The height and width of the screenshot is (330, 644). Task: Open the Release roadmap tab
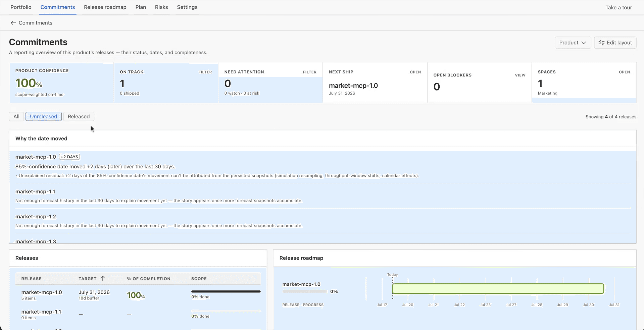point(105,7)
